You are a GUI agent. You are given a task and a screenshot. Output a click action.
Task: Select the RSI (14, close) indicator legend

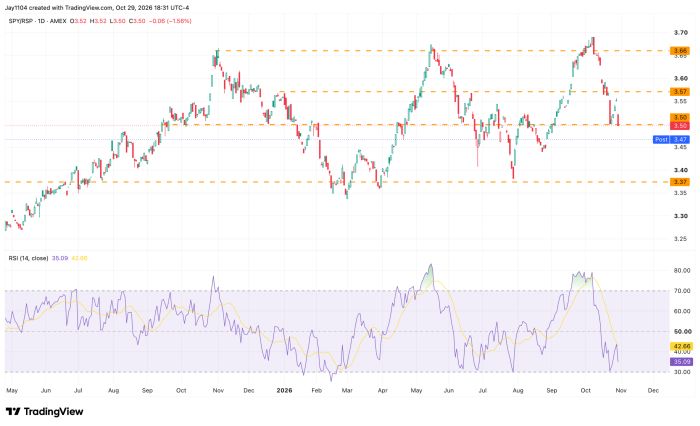pyautogui.click(x=29, y=258)
